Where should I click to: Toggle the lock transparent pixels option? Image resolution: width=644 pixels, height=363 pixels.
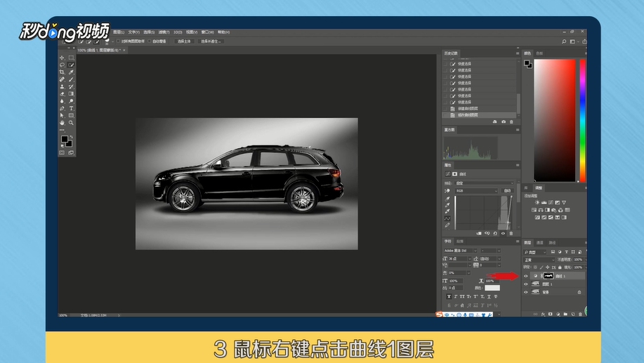click(535, 268)
